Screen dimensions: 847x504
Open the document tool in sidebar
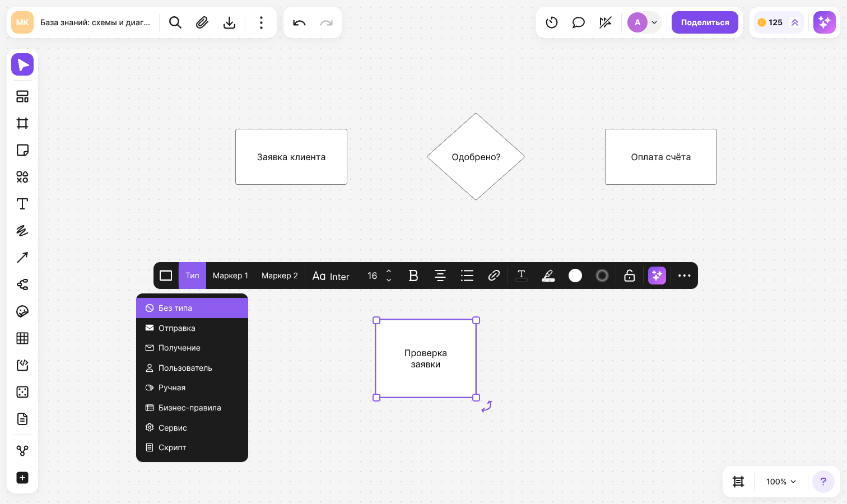point(22,419)
